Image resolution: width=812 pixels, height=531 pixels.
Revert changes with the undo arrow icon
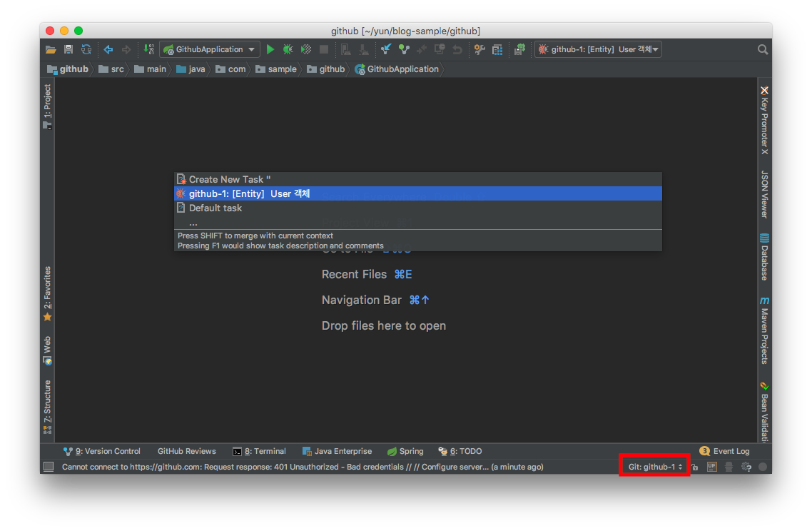pos(457,50)
